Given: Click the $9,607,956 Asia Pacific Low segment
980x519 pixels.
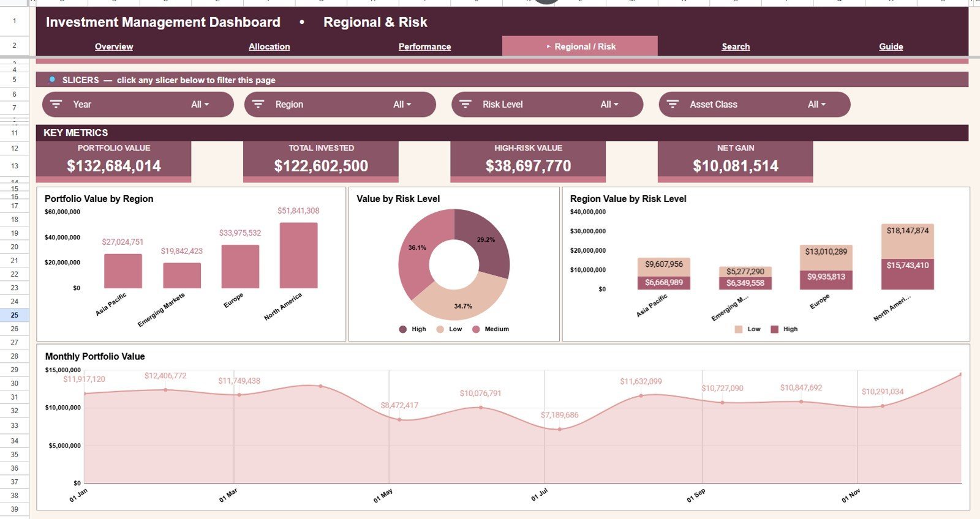Looking at the screenshot, I should pos(664,267).
